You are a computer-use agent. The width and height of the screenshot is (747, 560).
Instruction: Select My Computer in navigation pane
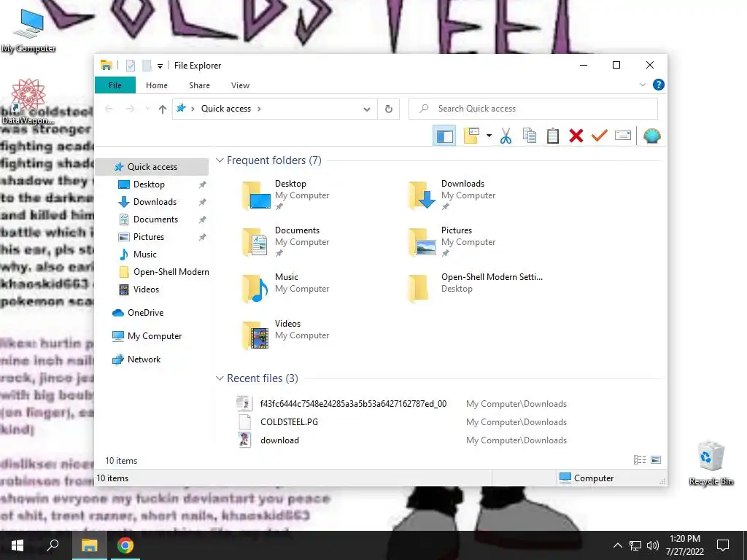(155, 336)
